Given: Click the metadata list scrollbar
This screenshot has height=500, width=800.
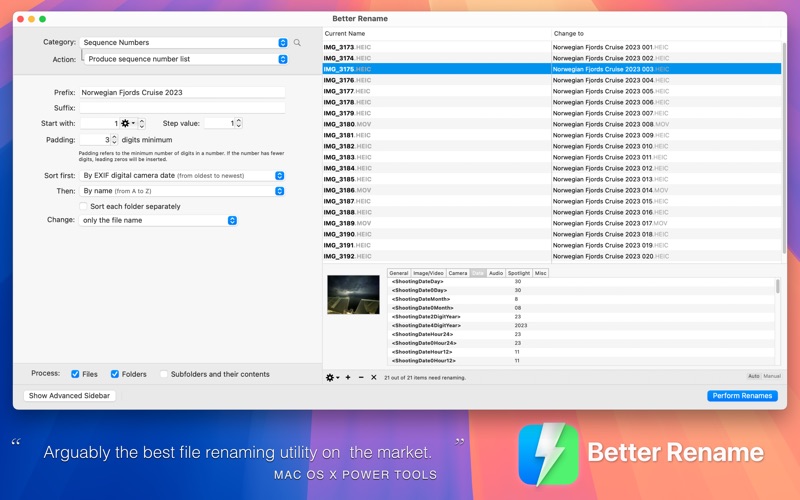Looking at the screenshot, I should [x=778, y=286].
